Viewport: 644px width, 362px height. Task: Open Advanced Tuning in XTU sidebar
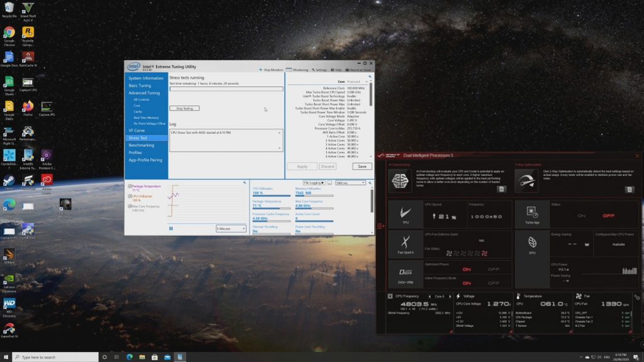tap(144, 93)
